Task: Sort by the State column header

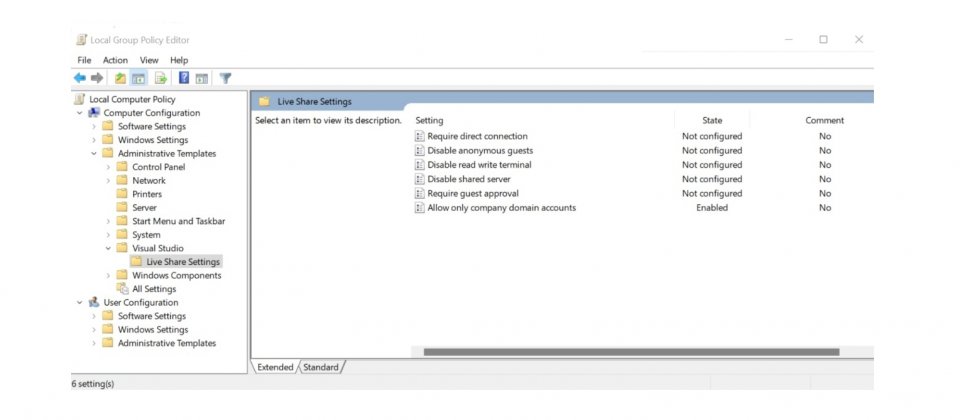Action: [711, 120]
